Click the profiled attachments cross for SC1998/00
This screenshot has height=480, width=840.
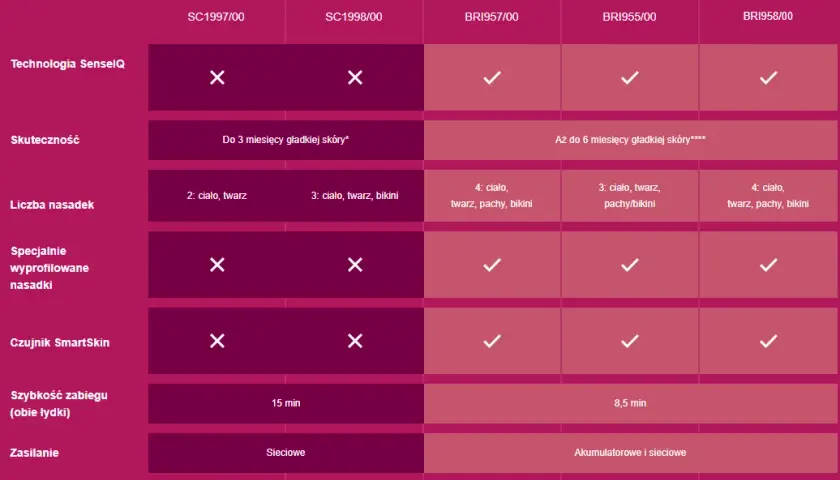coord(355,265)
